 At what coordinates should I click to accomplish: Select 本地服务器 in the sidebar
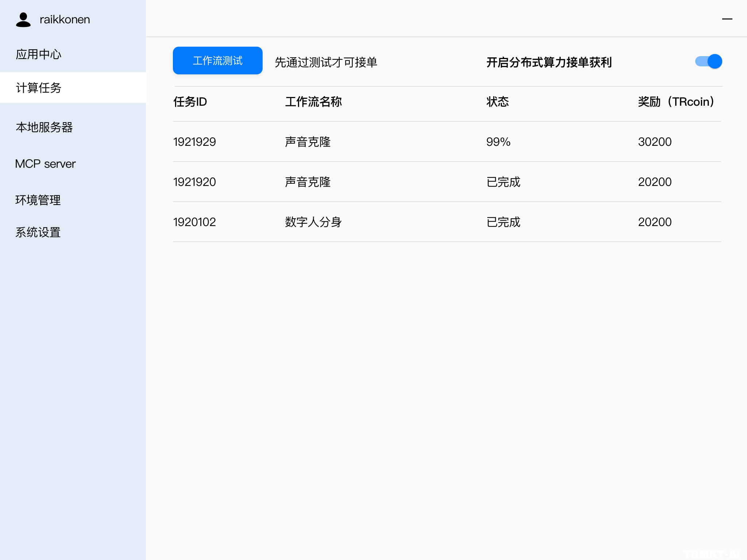click(x=44, y=128)
